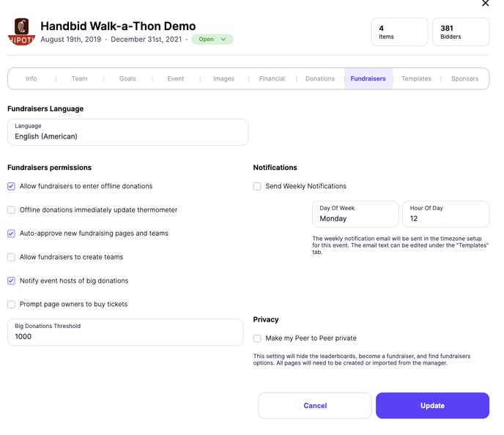Enable Offline donations immediately update thermometer
The width and height of the screenshot is (504, 435).
coord(11,209)
